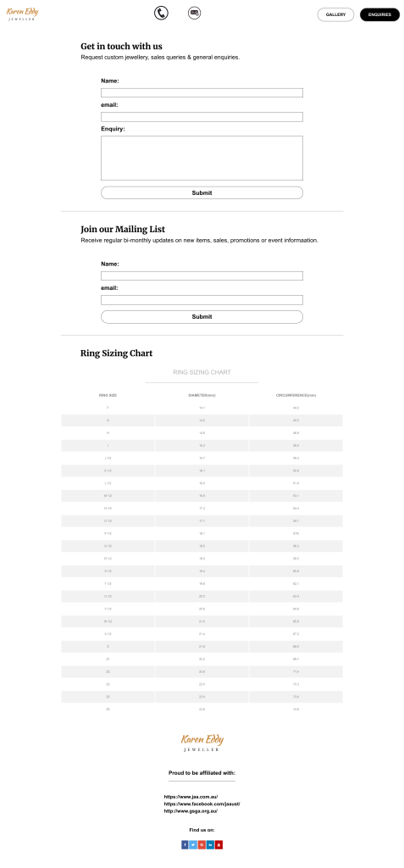Submit the mailing list form
This screenshot has height=868, width=404.
(202, 317)
